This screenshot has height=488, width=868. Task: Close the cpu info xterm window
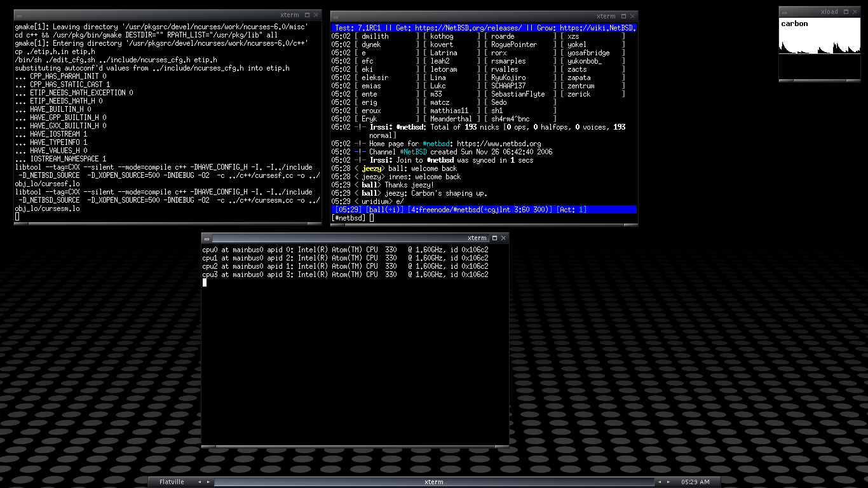pos(504,238)
